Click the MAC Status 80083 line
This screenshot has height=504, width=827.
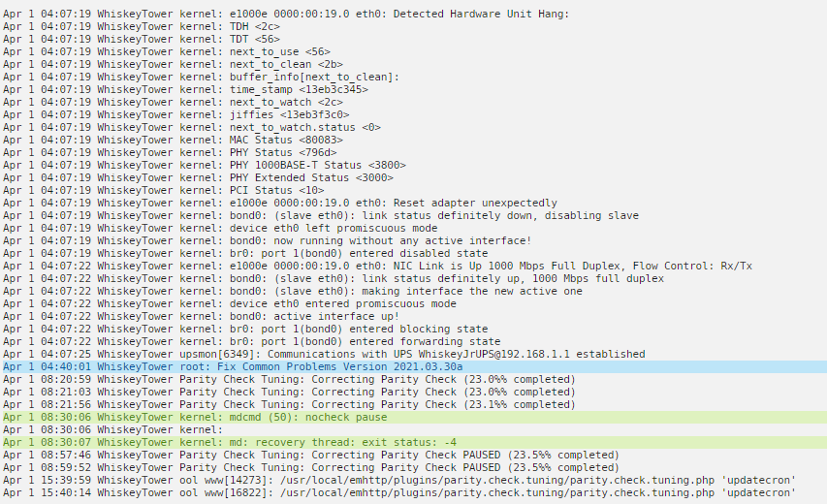(173, 140)
